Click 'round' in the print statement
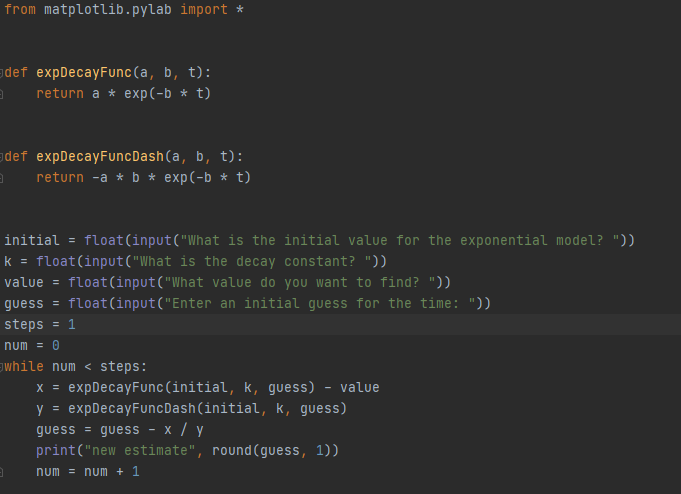 pyautogui.click(x=231, y=451)
